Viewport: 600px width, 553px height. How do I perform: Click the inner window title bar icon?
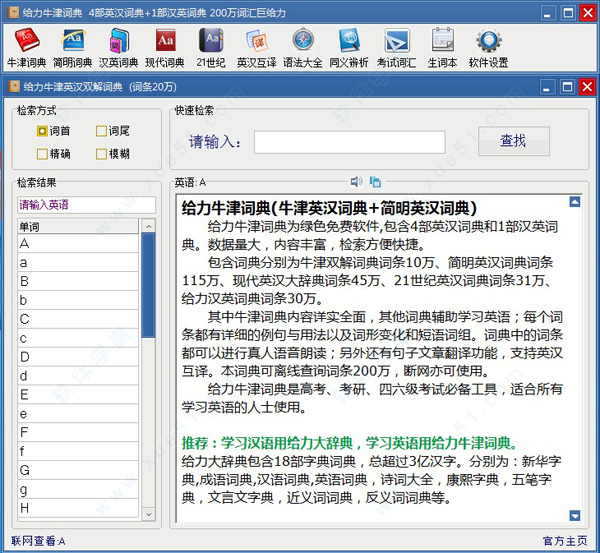tap(14, 86)
